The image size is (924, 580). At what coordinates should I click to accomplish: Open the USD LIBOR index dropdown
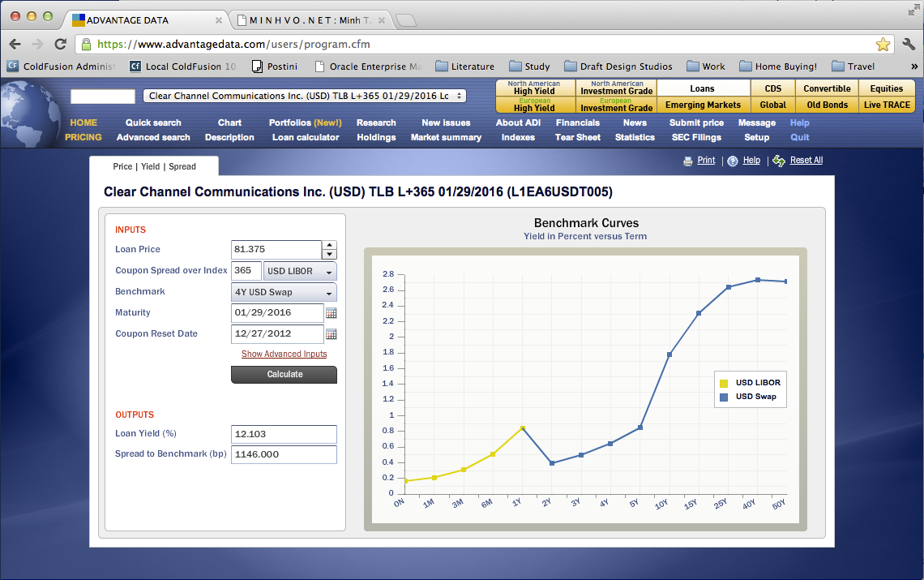[300, 272]
